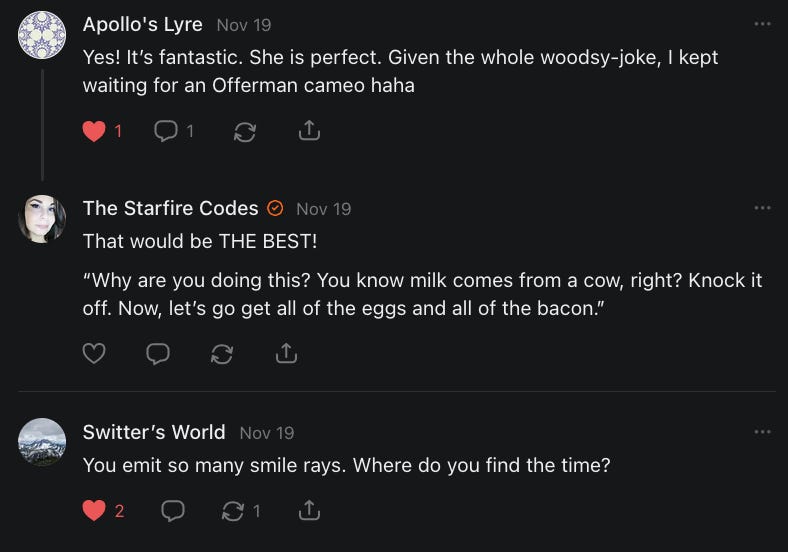
Task: Unlike Apollo's Lyre's comment
Action: [x=94, y=131]
